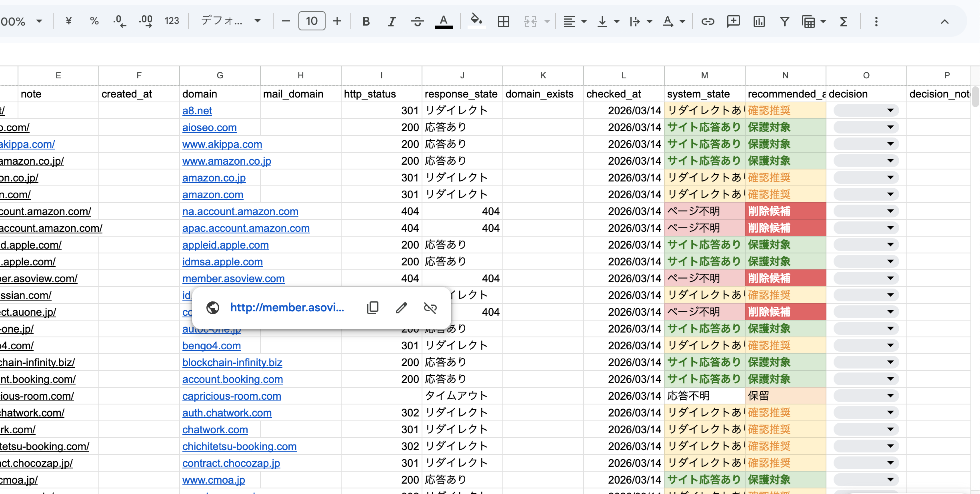Click the insert chart icon

[759, 21]
